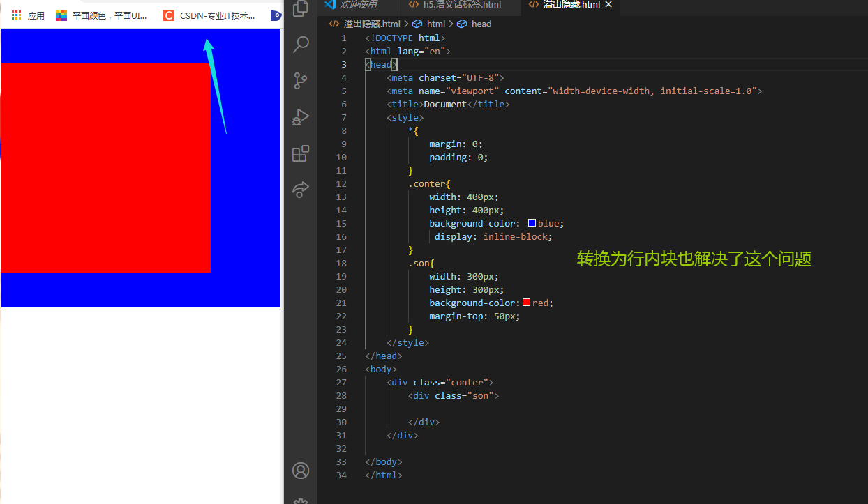
Task: Open the blue color swatch picker
Action: 532,223
